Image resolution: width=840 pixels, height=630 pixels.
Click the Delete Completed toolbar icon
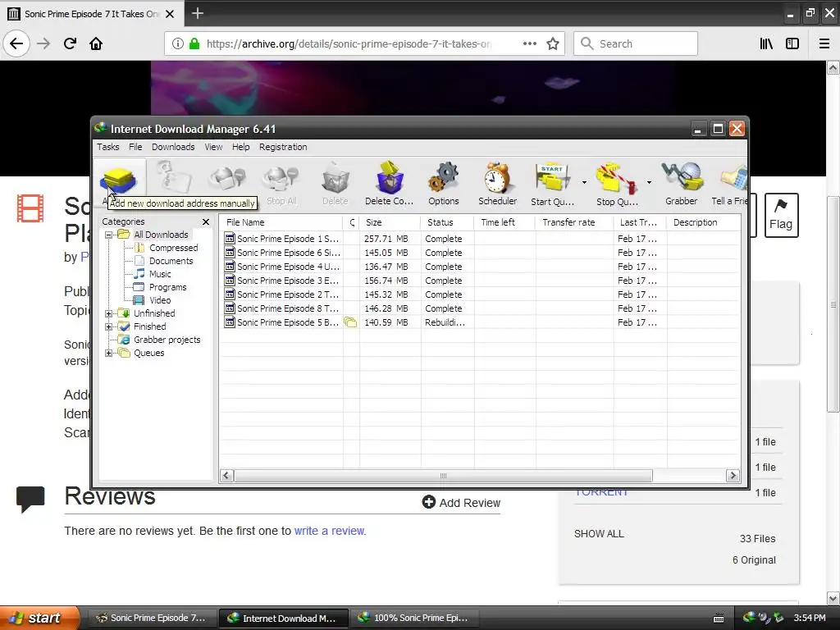tap(390, 184)
